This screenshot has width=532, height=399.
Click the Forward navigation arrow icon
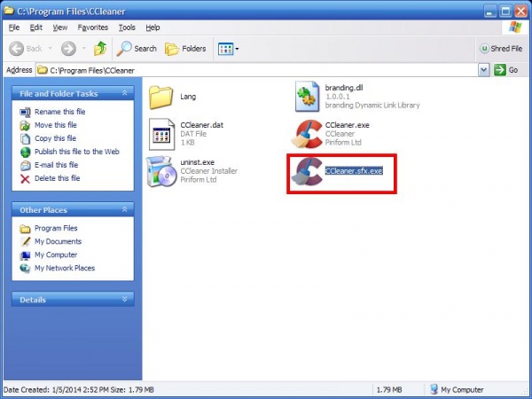[x=68, y=49]
